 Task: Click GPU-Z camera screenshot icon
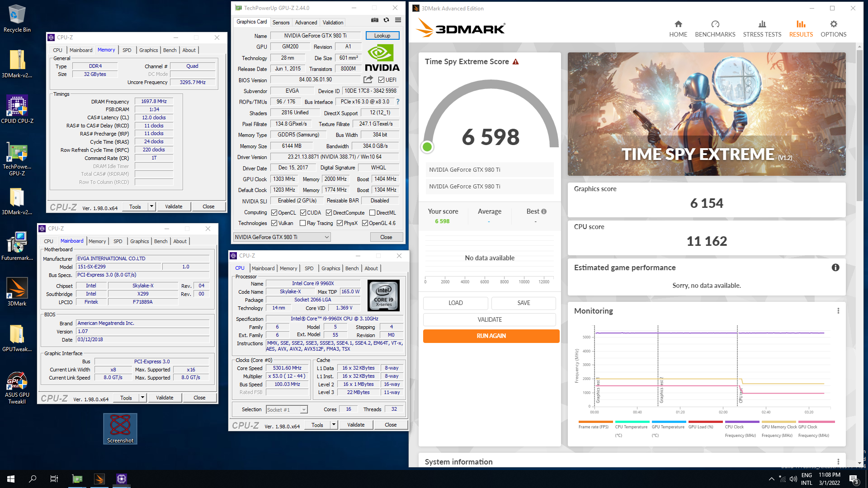pyautogui.click(x=375, y=20)
